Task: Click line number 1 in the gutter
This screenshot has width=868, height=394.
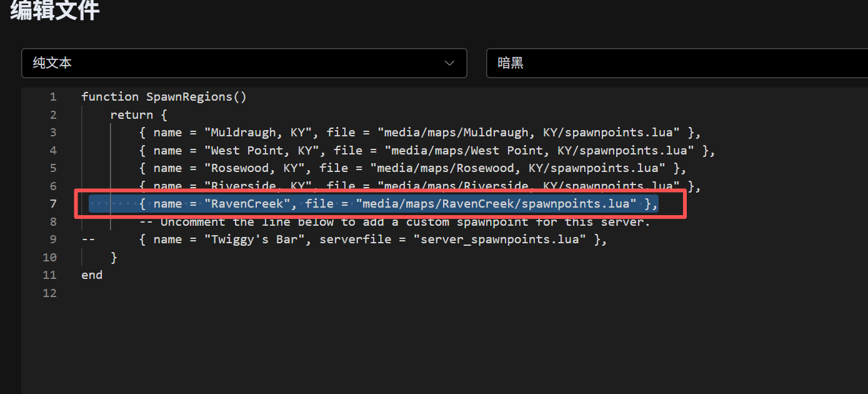Action: coord(52,97)
